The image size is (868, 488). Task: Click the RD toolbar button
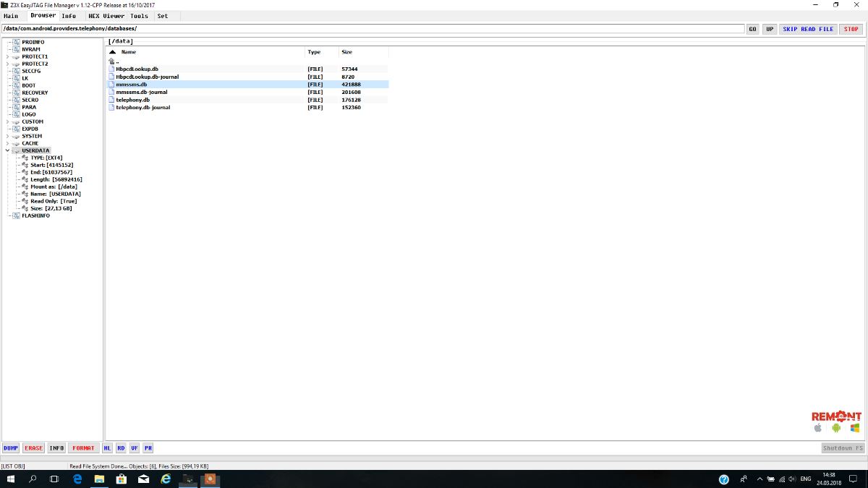coord(121,448)
